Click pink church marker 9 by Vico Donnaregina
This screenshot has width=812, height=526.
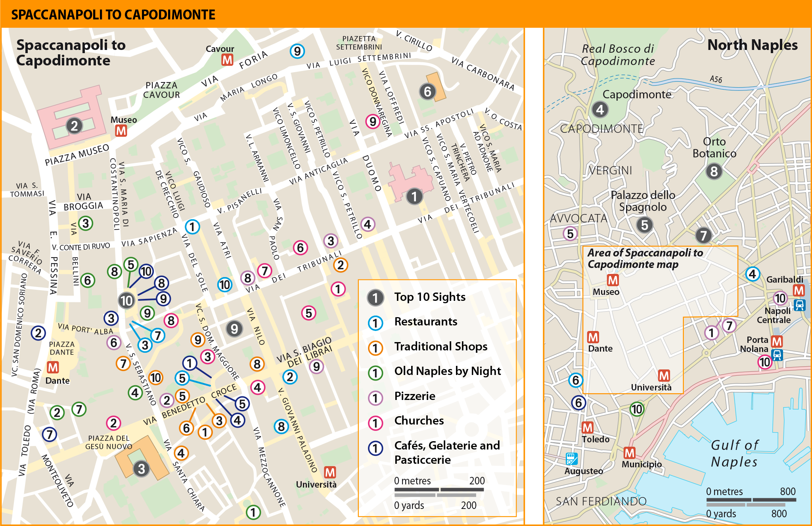tap(373, 121)
